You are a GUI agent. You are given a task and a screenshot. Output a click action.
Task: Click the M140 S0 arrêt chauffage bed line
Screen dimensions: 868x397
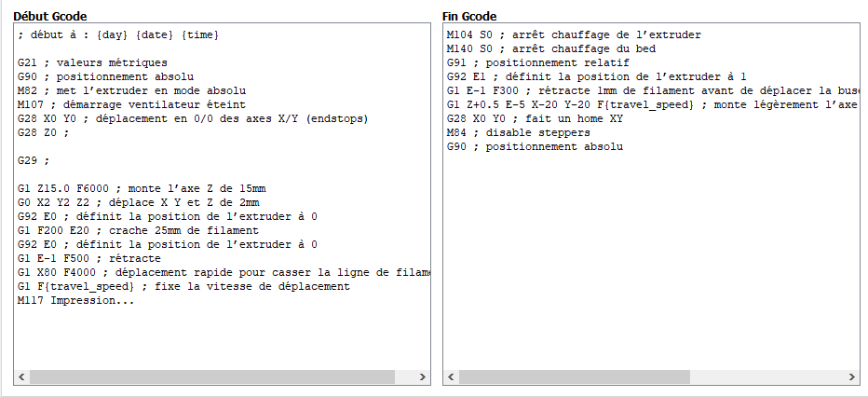[x=550, y=48]
